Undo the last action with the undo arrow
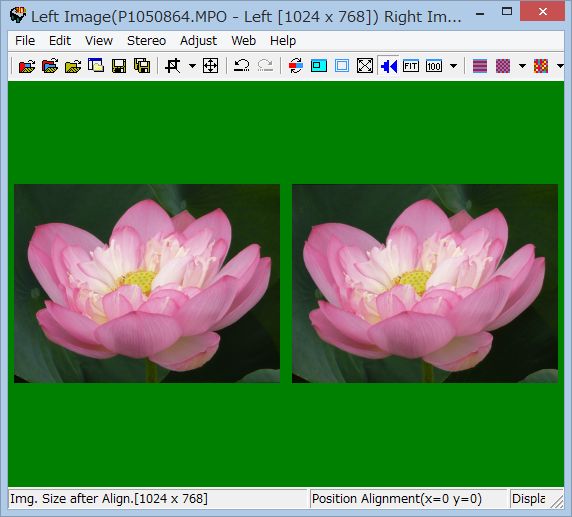Image resolution: width=572 pixels, height=517 pixels. point(241,66)
